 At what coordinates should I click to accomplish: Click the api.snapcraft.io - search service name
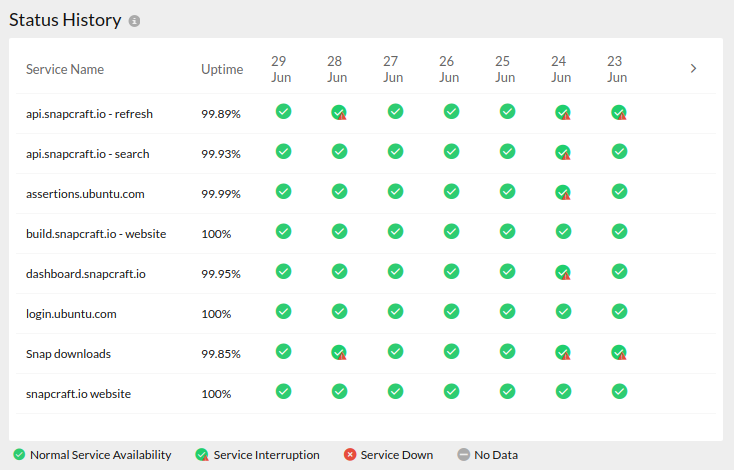[x=88, y=154]
